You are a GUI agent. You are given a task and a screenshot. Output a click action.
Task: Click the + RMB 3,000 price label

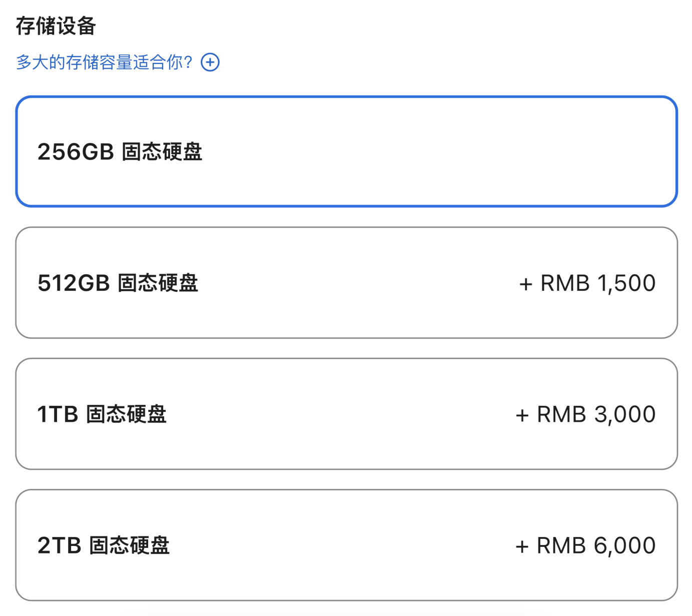pos(585,414)
